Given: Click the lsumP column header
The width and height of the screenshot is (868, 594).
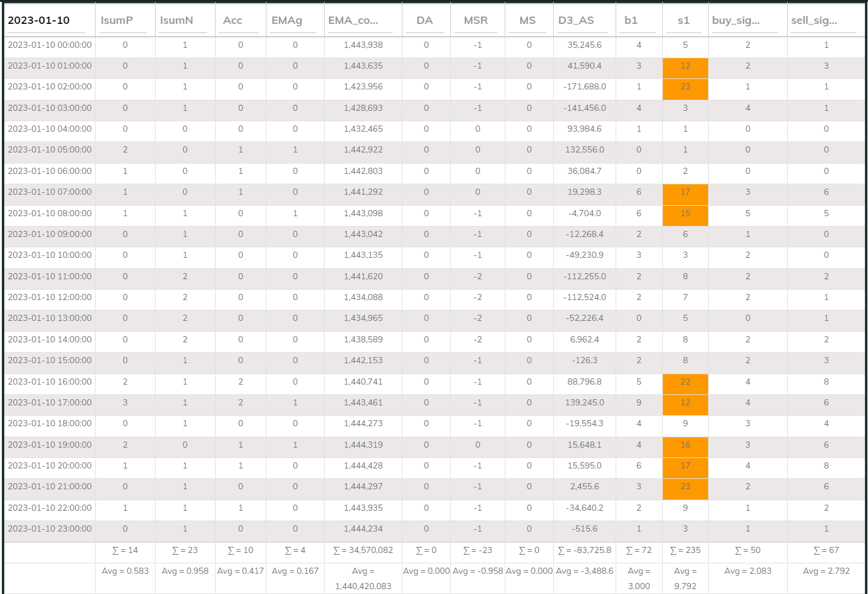Looking at the screenshot, I should click(x=117, y=20).
